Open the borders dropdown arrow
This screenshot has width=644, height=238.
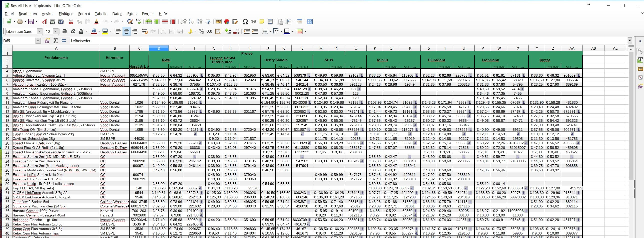coord(270,32)
